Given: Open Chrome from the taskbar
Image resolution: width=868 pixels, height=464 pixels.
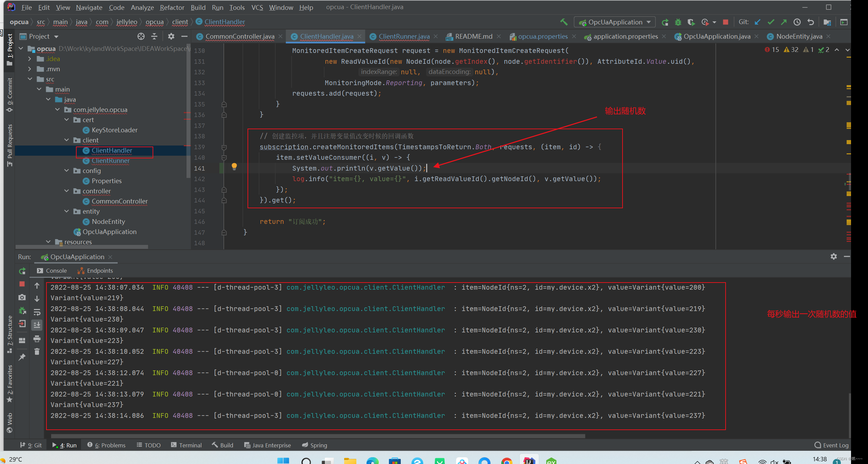Looking at the screenshot, I should [507, 461].
